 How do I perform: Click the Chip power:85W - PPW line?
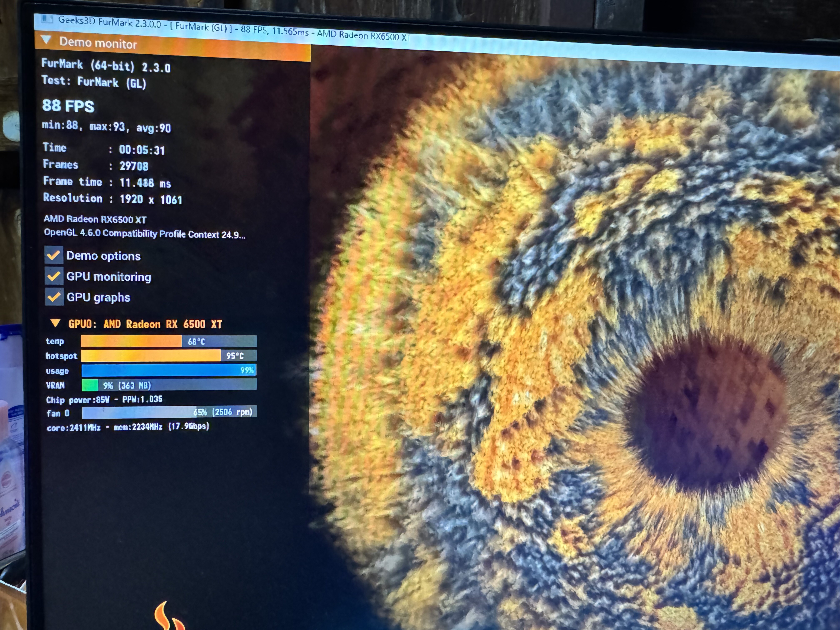click(x=104, y=400)
